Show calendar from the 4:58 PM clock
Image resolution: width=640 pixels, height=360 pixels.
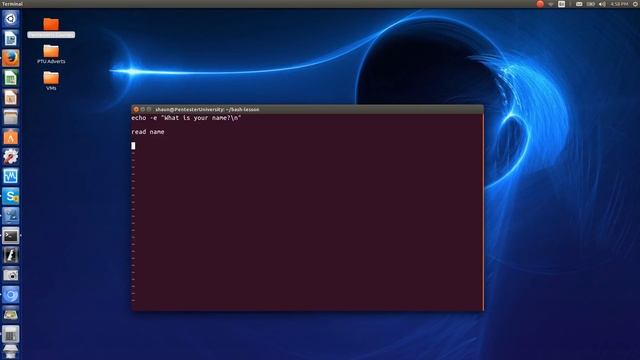(619, 4)
